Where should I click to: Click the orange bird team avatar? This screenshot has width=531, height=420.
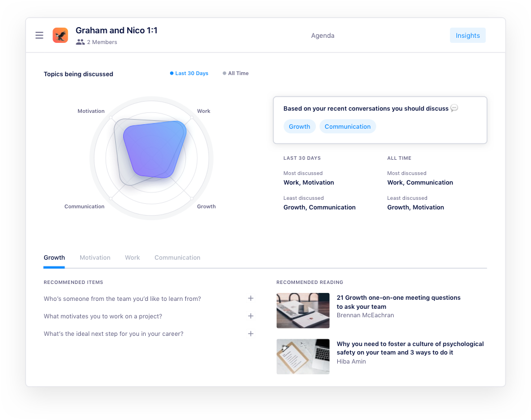tap(60, 35)
